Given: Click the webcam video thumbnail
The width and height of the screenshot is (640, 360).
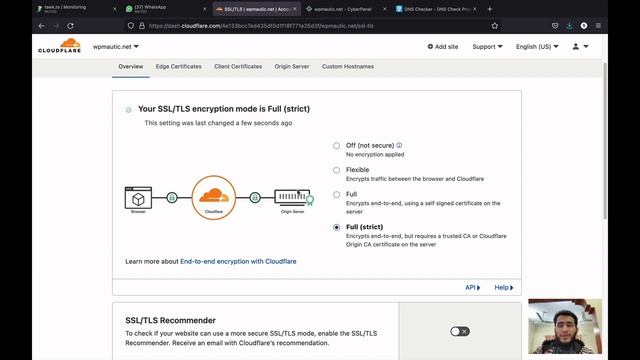Looking at the screenshot, I should [x=565, y=326].
